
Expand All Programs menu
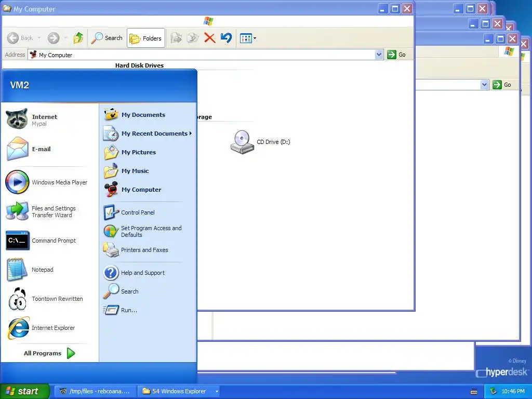pos(49,353)
